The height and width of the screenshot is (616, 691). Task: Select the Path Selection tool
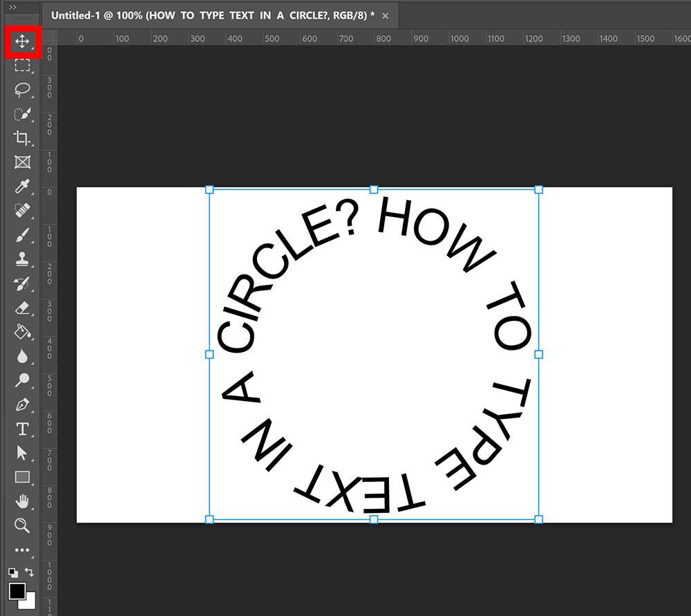pos(22,453)
